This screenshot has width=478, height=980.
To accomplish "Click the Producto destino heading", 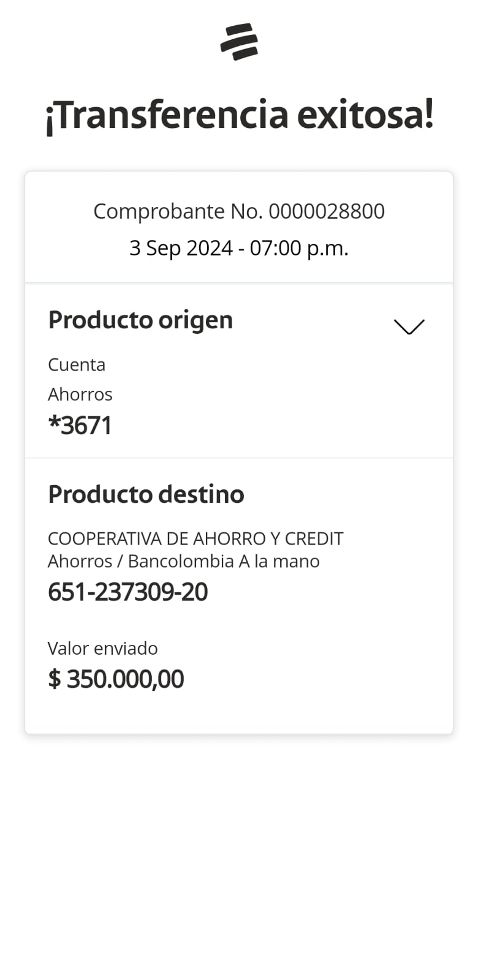I will [146, 494].
